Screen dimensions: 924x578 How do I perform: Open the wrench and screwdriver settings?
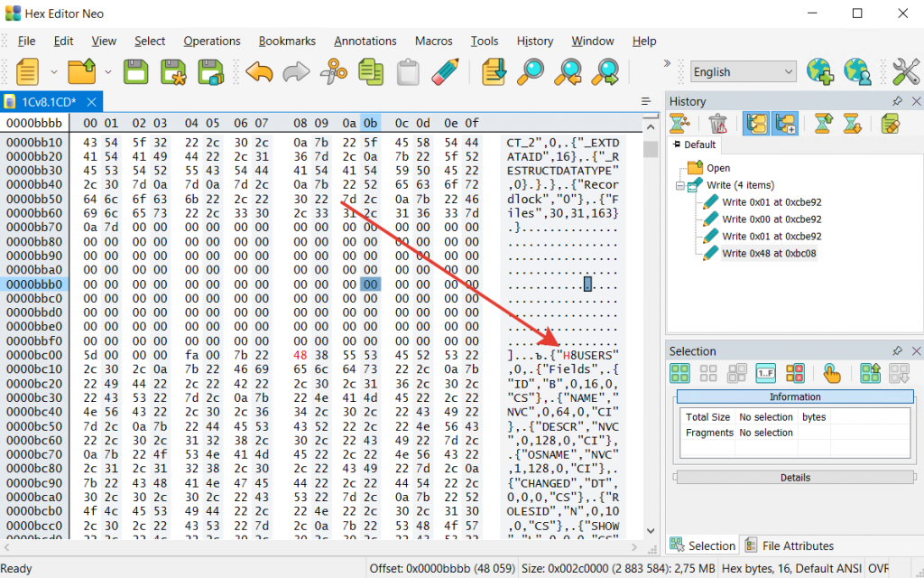[x=906, y=72]
